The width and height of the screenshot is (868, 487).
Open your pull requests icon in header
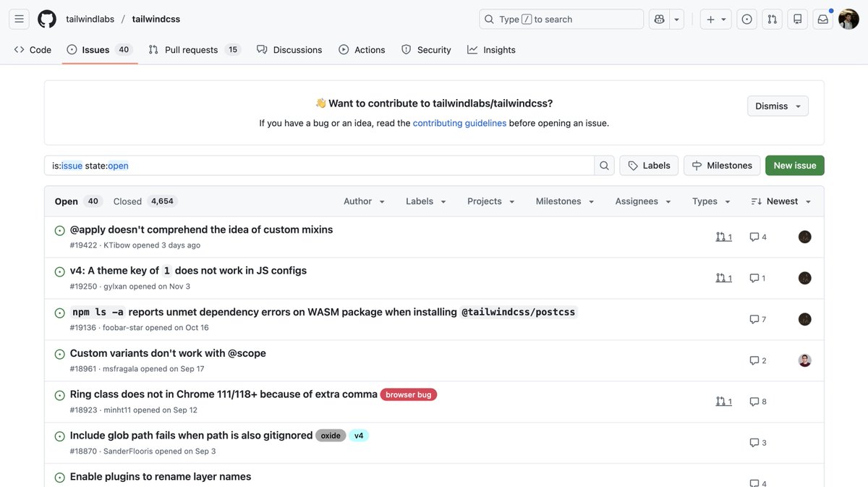point(773,19)
